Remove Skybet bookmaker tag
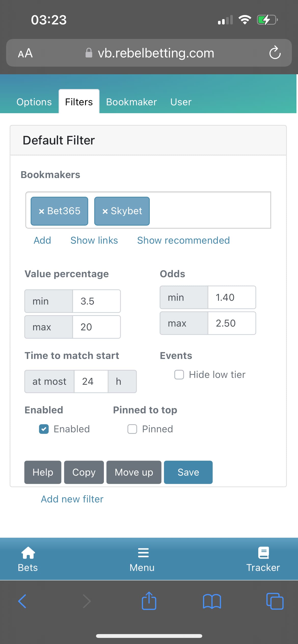The width and height of the screenshot is (298, 644). (105, 211)
